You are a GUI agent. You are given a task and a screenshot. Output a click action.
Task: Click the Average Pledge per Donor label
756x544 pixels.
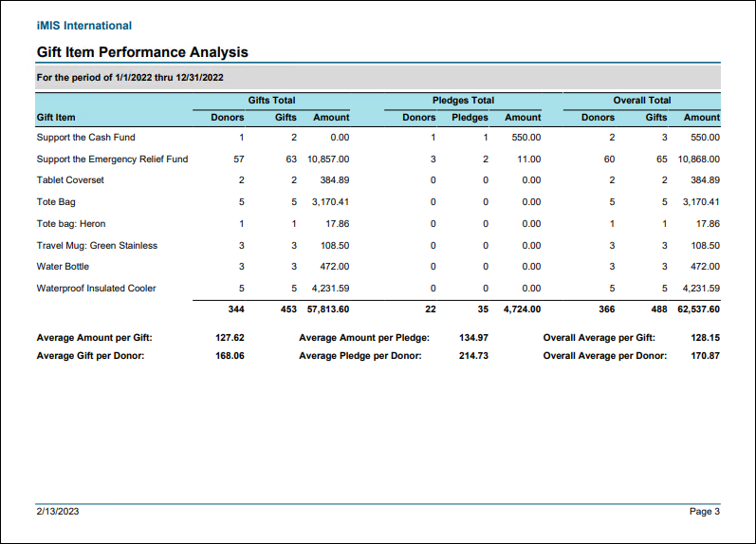pyautogui.click(x=360, y=356)
